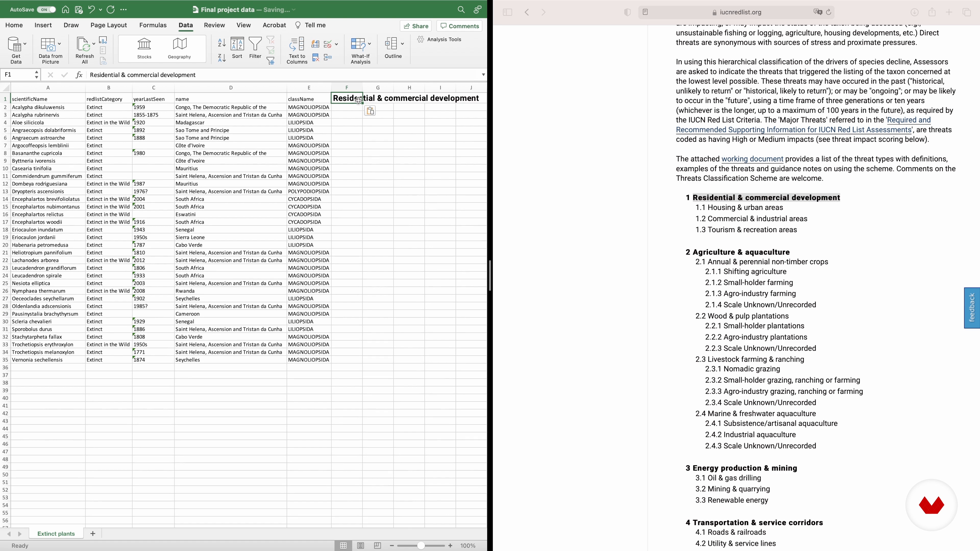Switch to Normal view in status bar
980x551 pixels.
coord(343,545)
